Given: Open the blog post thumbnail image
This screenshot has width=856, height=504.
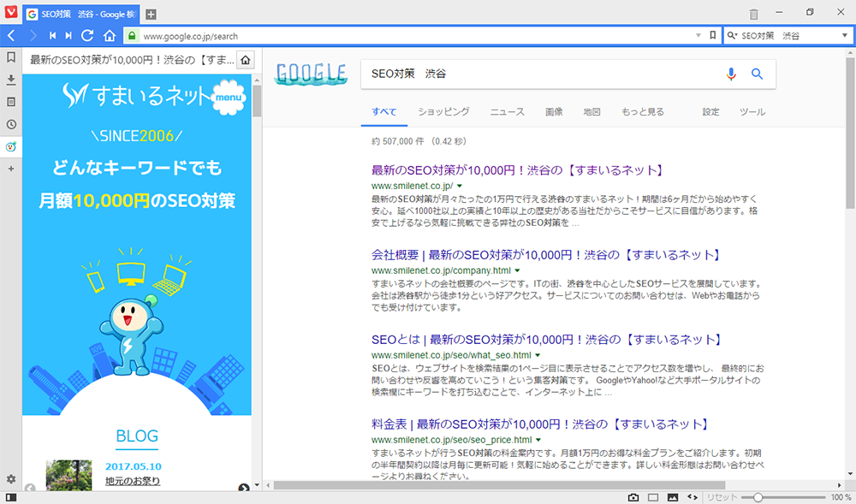Looking at the screenshot, I should tap(68, 475).
